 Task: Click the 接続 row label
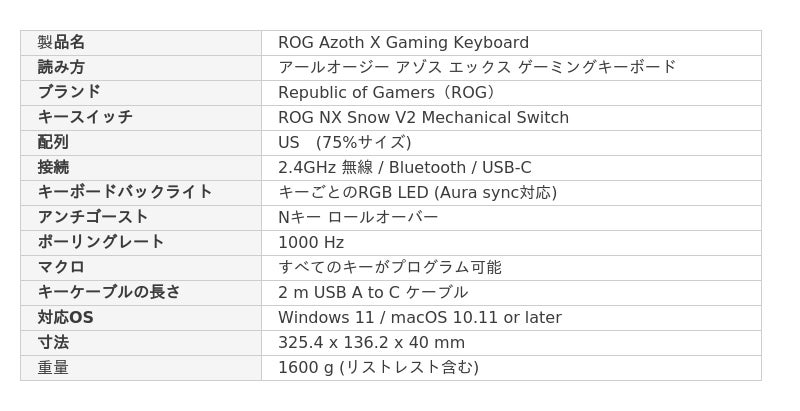coord(53,168)
